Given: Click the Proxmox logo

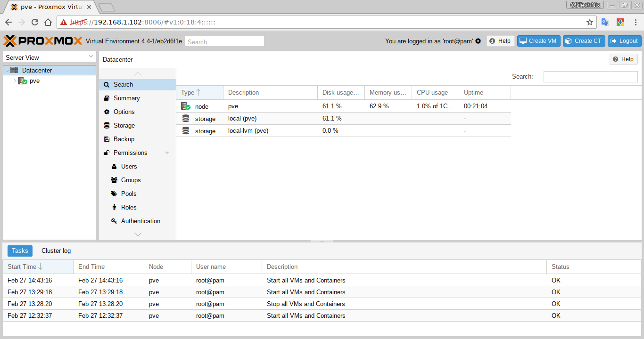Looking at the screenshot, I should pos(43,41).
